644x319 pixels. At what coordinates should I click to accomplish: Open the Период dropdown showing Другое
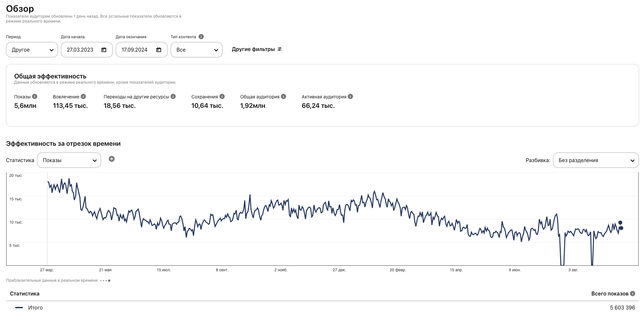[32, 50]
